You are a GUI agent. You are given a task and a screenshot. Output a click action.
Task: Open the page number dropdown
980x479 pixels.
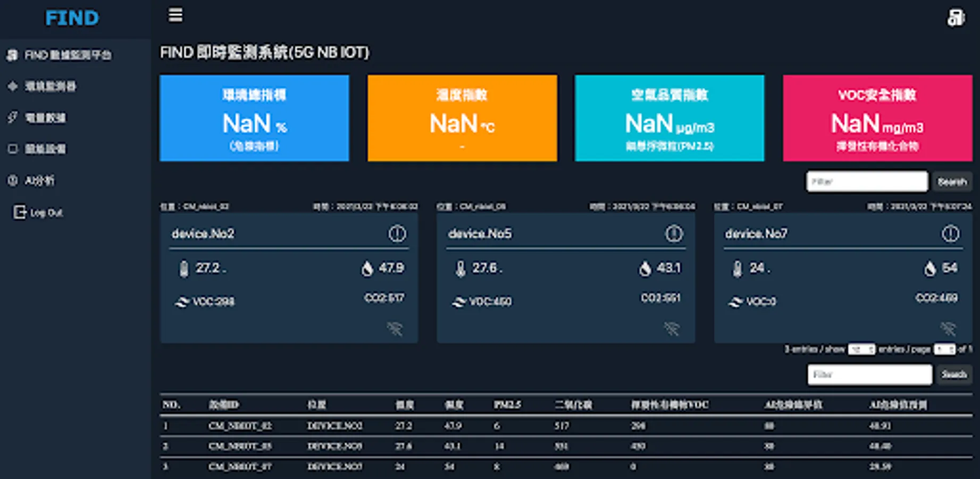coord(945,349)
